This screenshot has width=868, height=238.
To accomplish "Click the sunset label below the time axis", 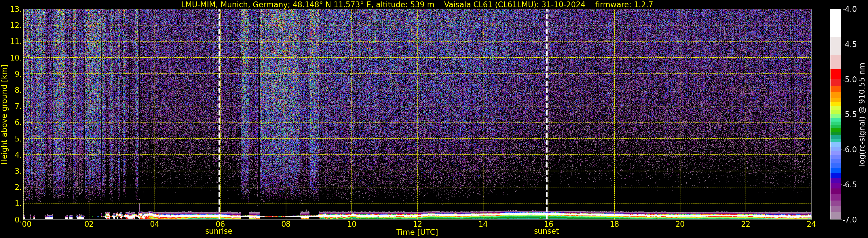I will (546, 231).
